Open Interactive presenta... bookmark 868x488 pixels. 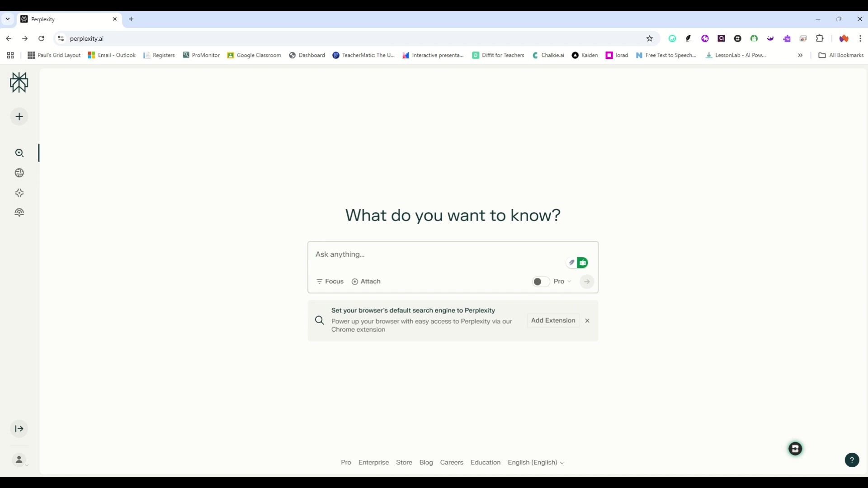[433, 55]
